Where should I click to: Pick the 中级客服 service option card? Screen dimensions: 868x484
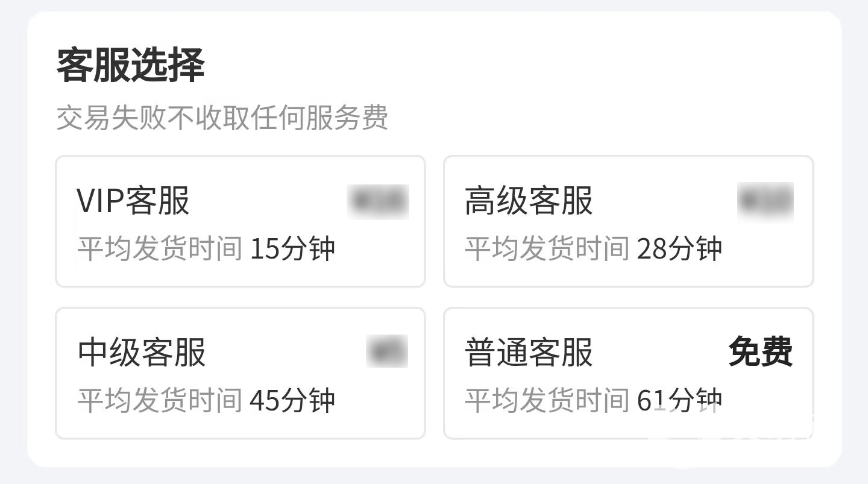(240, 373)
